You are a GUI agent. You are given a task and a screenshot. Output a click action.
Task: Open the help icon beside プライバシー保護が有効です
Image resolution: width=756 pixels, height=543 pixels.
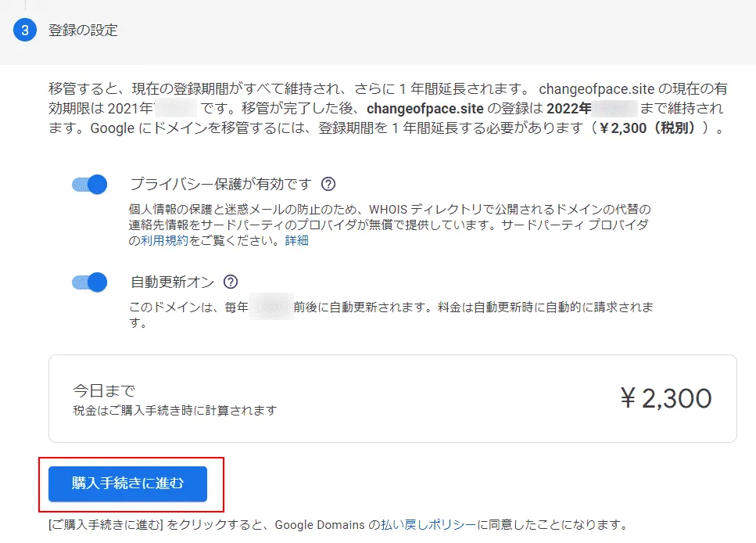[x=329, y=184]
